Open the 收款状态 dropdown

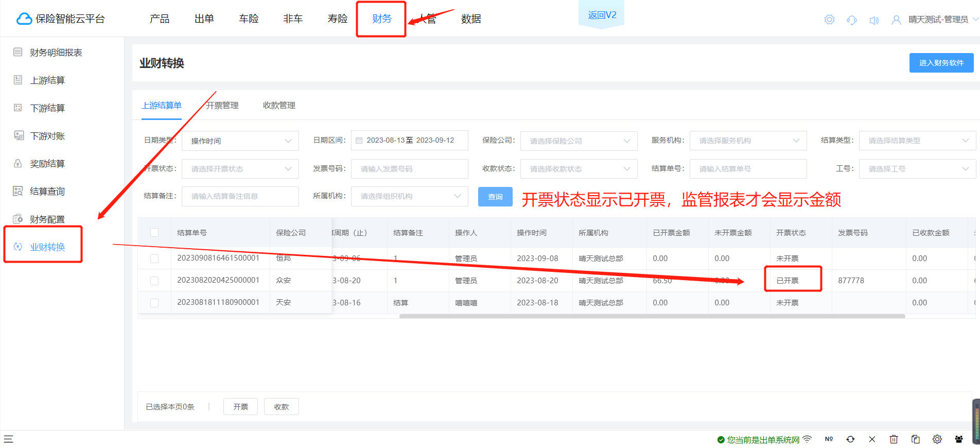(579, 169)
